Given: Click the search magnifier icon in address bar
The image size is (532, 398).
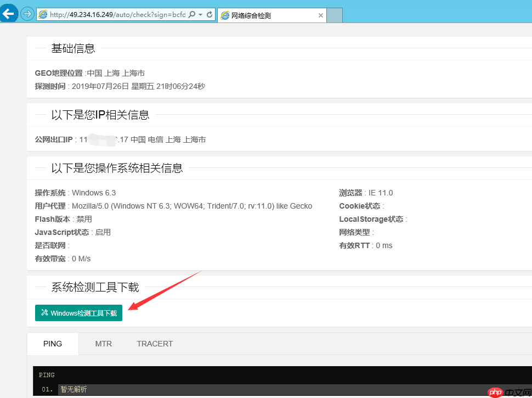Looking at the screenshot, I should (x=191, y=15).
